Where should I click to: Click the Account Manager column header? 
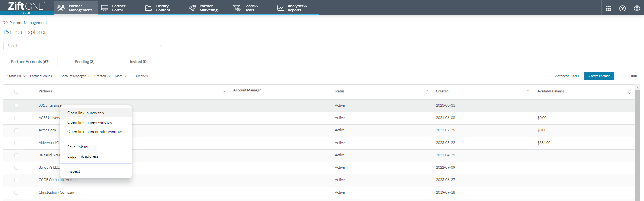tap(247, 90)
